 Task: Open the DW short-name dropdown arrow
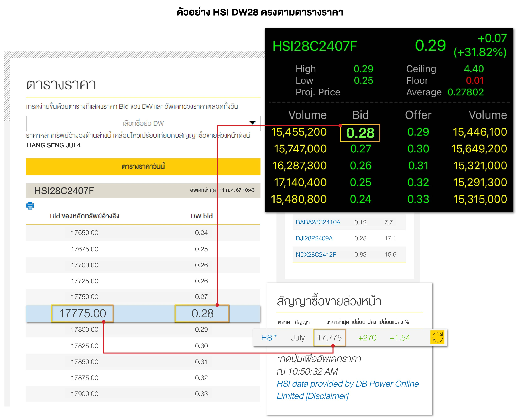pyautogui.click(x=252, y=123)
